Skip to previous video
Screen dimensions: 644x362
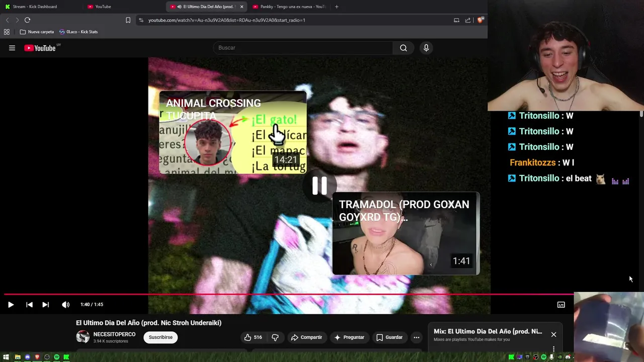click(29, 305)
